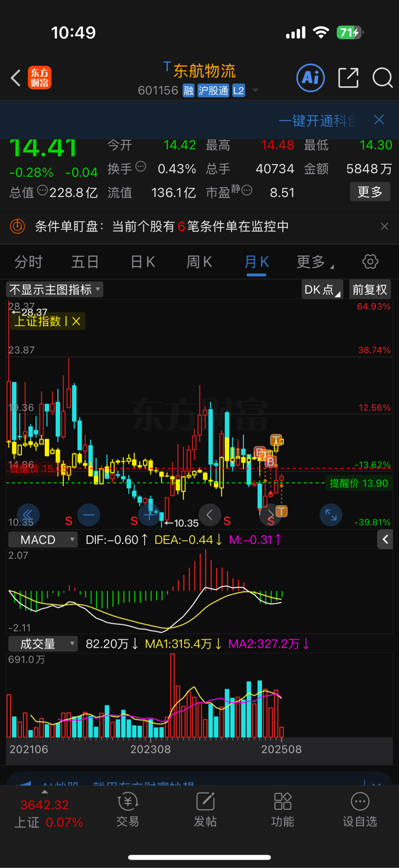Screen dimensions: 399x868
Task: Tap the 提醒价 13.90 alert label
Action: click(359, 483)
